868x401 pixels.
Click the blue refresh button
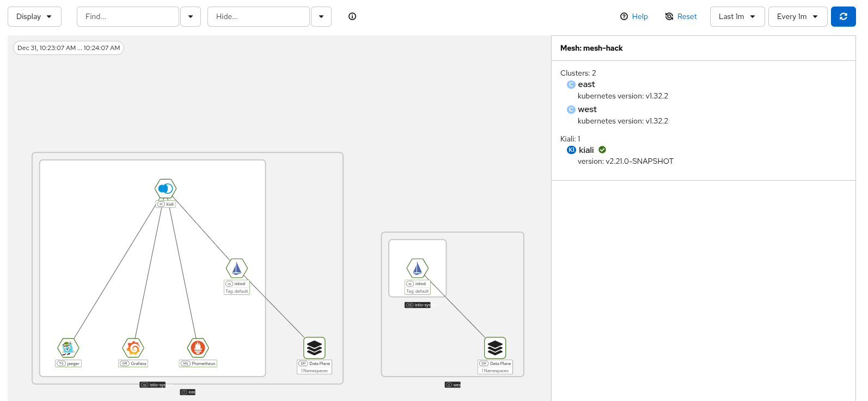pos(843,16)
